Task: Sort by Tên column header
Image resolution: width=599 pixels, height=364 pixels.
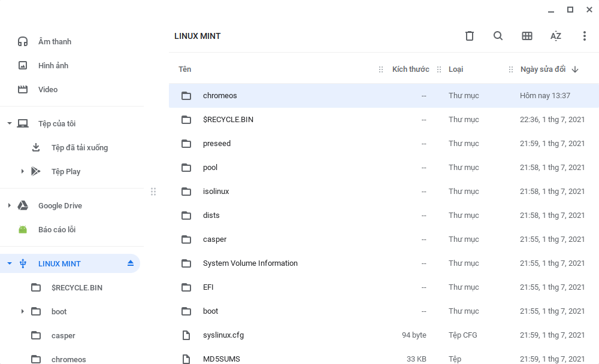Action: [185, 69]
